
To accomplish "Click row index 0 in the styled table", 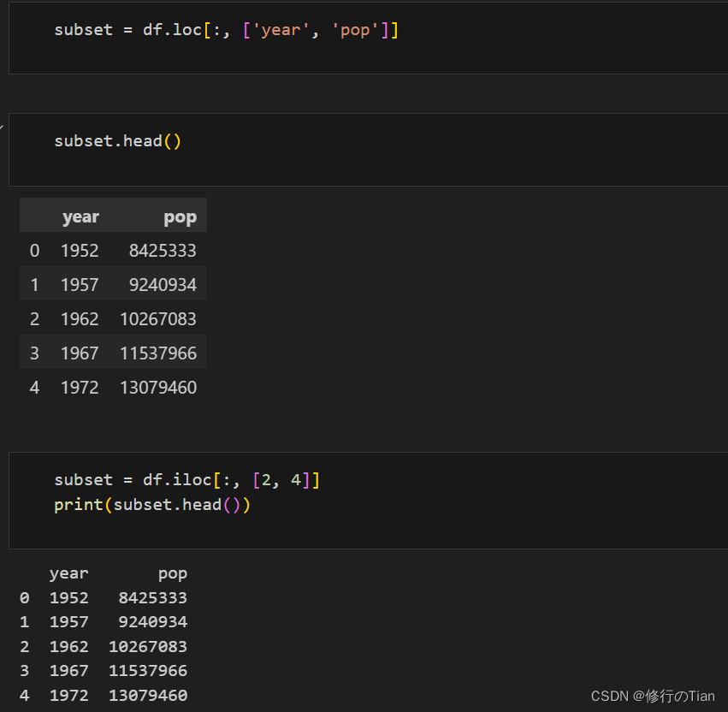I will 34,250.
